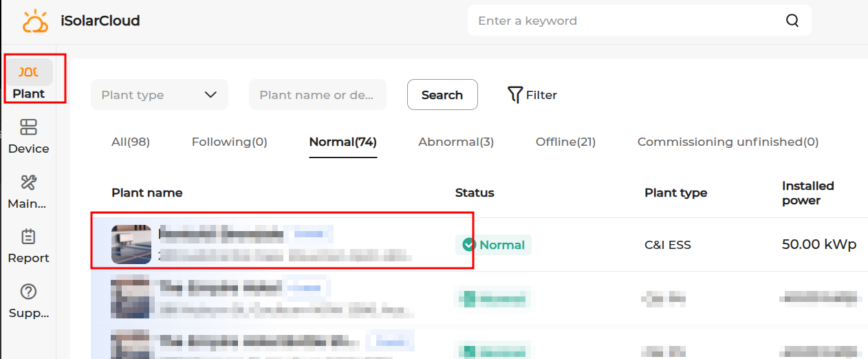
Task: Open the first plant's thumbnail image
Action: pos(131,244)
